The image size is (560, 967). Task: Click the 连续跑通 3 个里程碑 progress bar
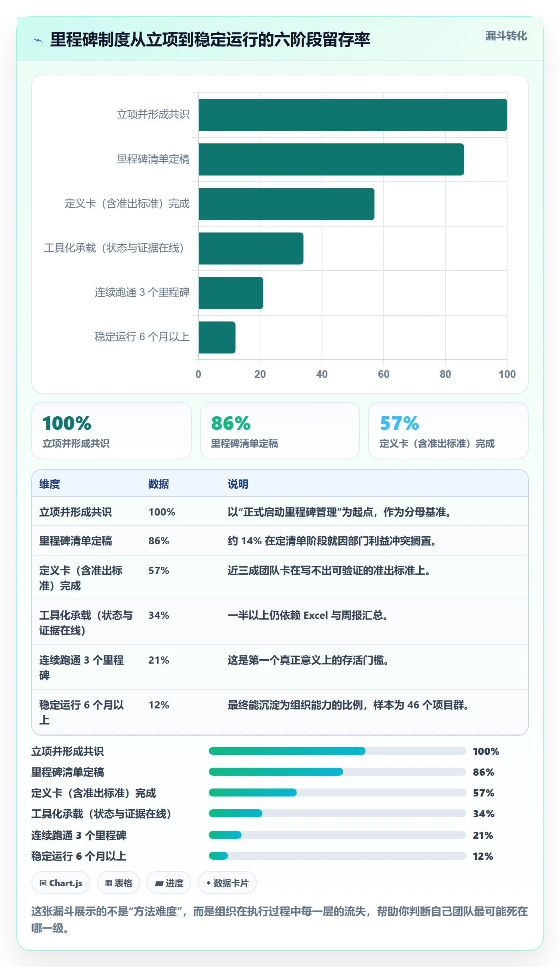click(x=337, y=835)
